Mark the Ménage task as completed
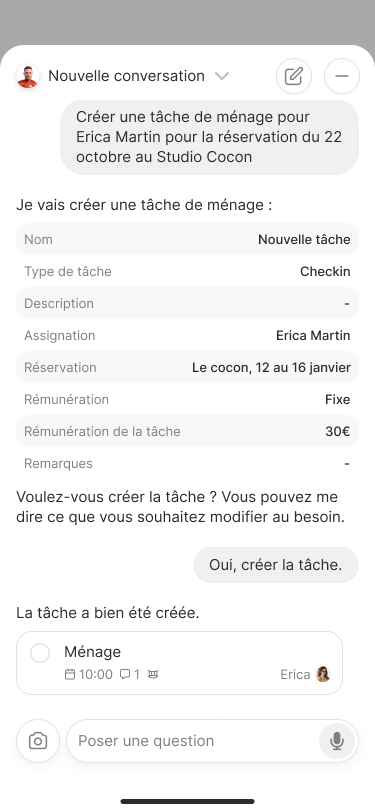Screen dimensions: 375x812 coord(40,653)
